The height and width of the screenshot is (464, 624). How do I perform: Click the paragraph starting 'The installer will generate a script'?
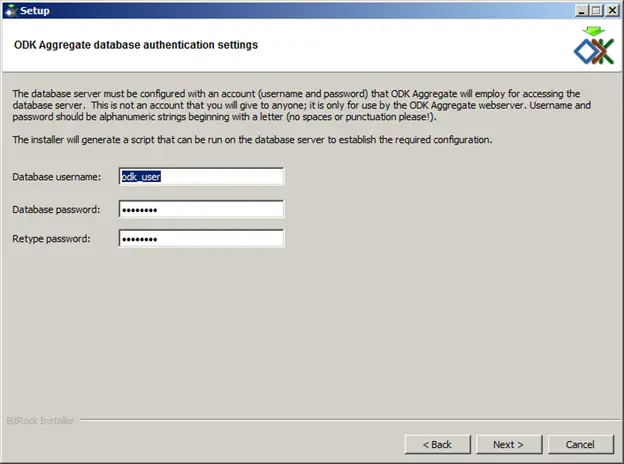pos(252,140)
